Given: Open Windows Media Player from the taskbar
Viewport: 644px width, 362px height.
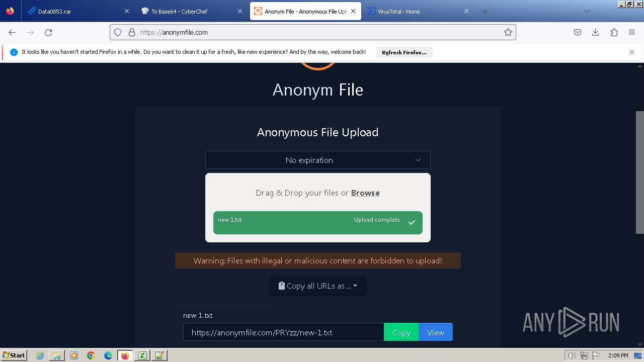Looking at the screenshot, I should point(74,355).
